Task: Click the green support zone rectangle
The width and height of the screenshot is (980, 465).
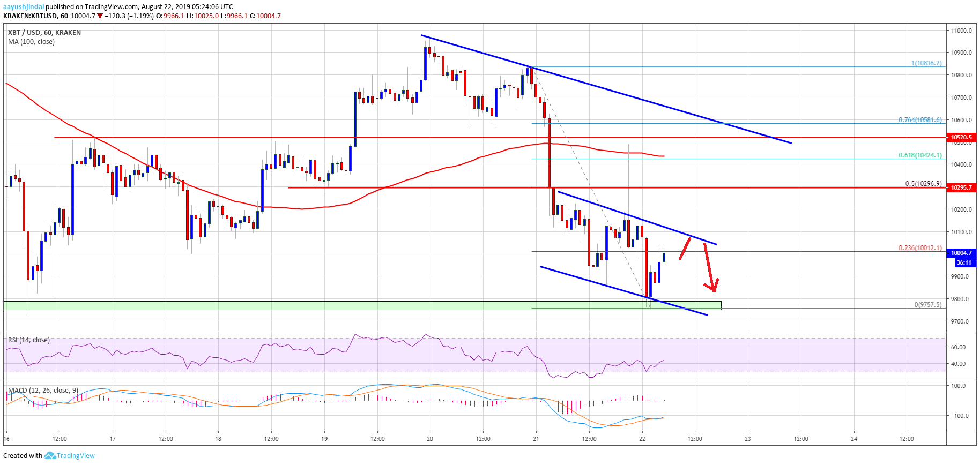Action: (x=362, y=305)
